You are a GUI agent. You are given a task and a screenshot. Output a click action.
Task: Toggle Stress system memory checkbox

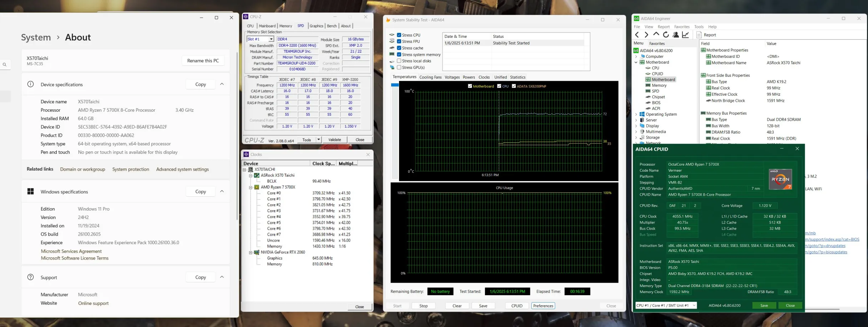click(399, 55)
